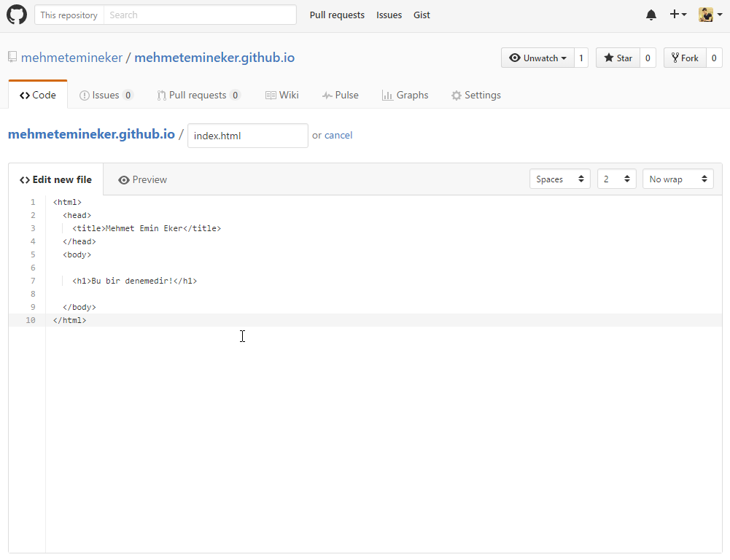
Task: Select the Edit new file tab
Action: [56, 179]
